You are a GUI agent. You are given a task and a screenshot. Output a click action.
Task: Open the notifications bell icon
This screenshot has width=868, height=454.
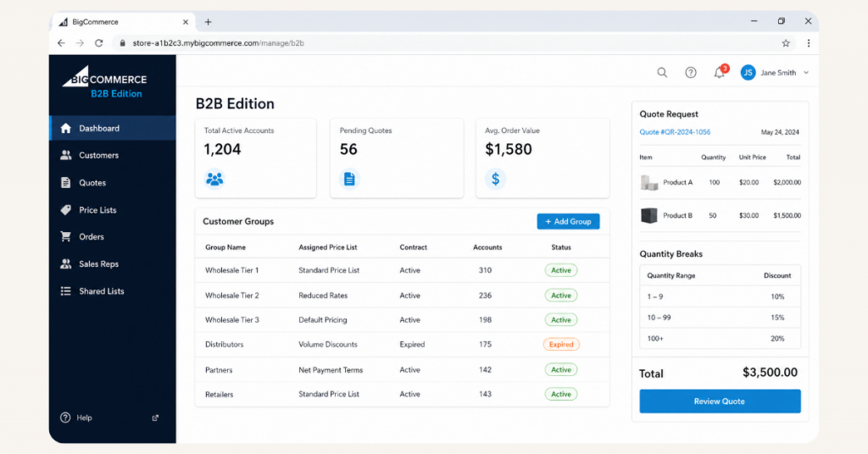click(x=720, y=73)
